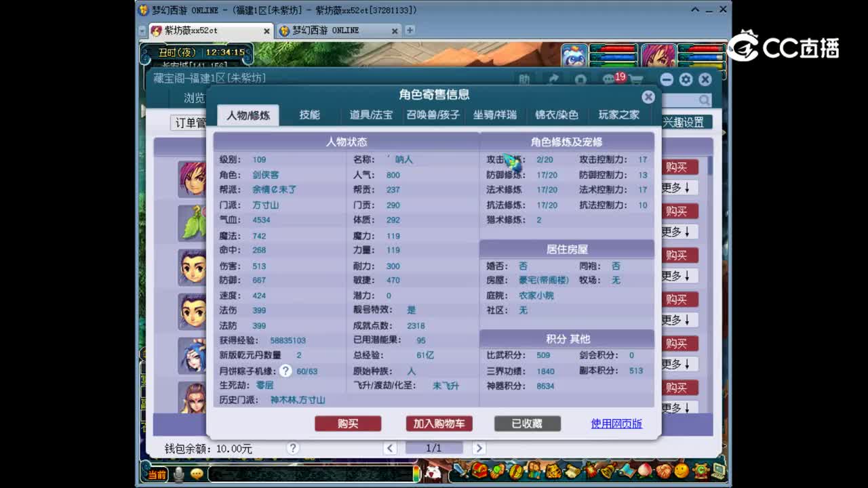868x488 pixels.
Task: Click the red 购买 button in dialog
Action: click(x=348, y=424)
